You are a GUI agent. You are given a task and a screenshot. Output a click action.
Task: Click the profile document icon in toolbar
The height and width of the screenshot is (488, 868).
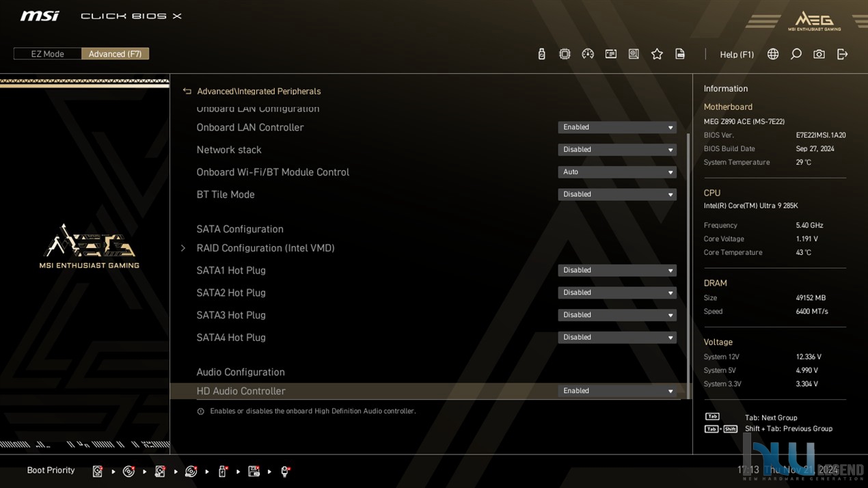pyautogui.click(x=680, y=54)
